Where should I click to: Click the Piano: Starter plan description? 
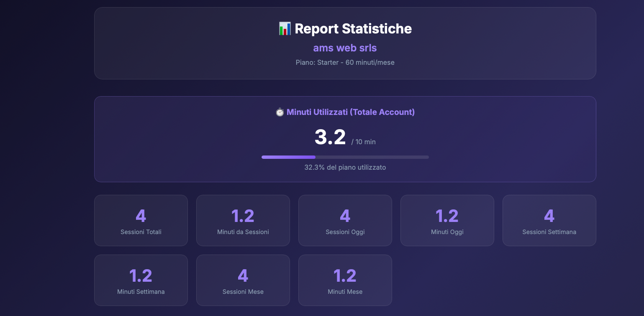point(345,62)
